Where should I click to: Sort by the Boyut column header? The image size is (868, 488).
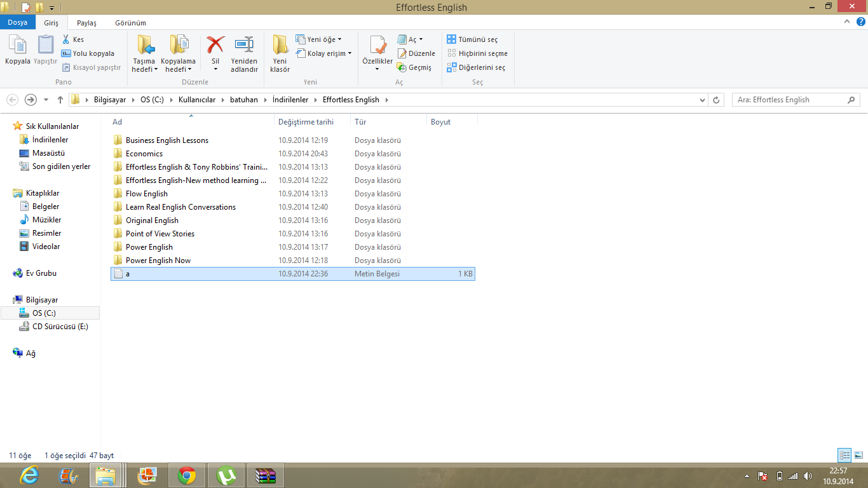452,121
